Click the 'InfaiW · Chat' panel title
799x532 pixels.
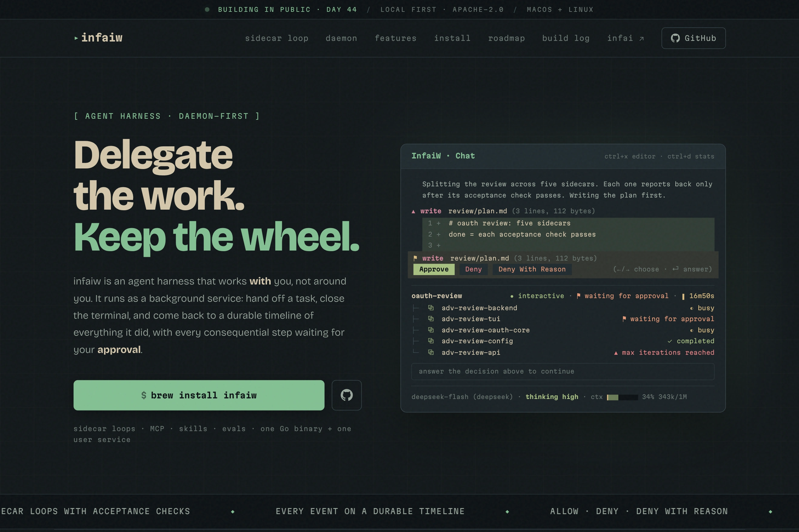pyautogui.click(x=443, y=156)
